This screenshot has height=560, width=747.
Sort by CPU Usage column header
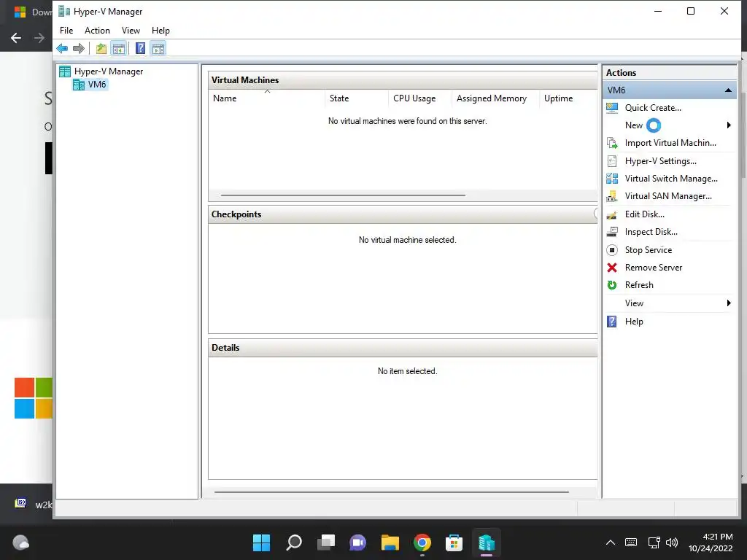pyautogui.click(x=419, y=98)
